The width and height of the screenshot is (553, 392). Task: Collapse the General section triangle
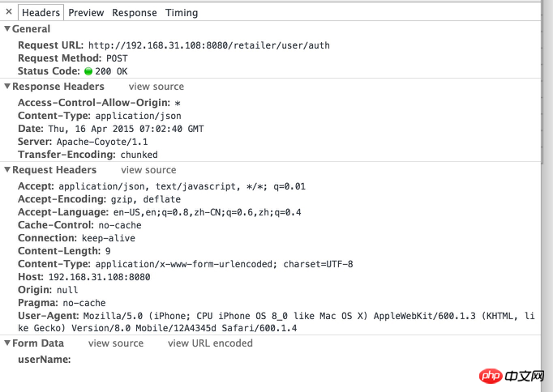tap(7, 28)
